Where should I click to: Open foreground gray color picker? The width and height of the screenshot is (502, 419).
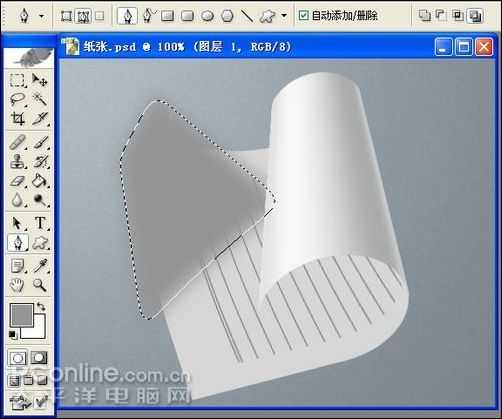click(22, 315)
